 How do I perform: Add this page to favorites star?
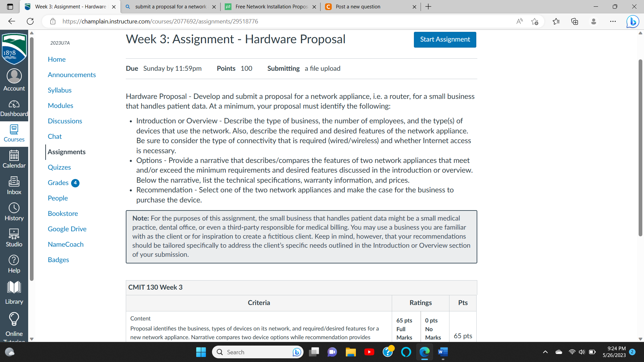click(535, 21)
